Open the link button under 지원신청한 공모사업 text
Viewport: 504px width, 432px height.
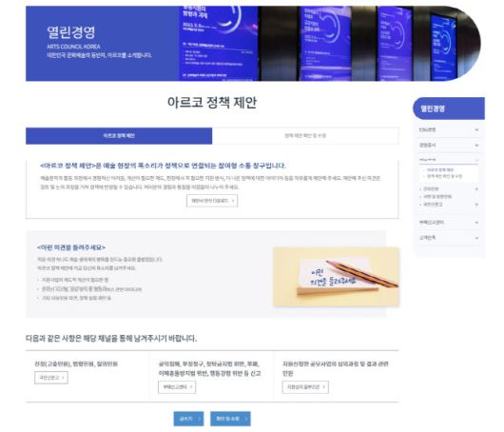305,387
